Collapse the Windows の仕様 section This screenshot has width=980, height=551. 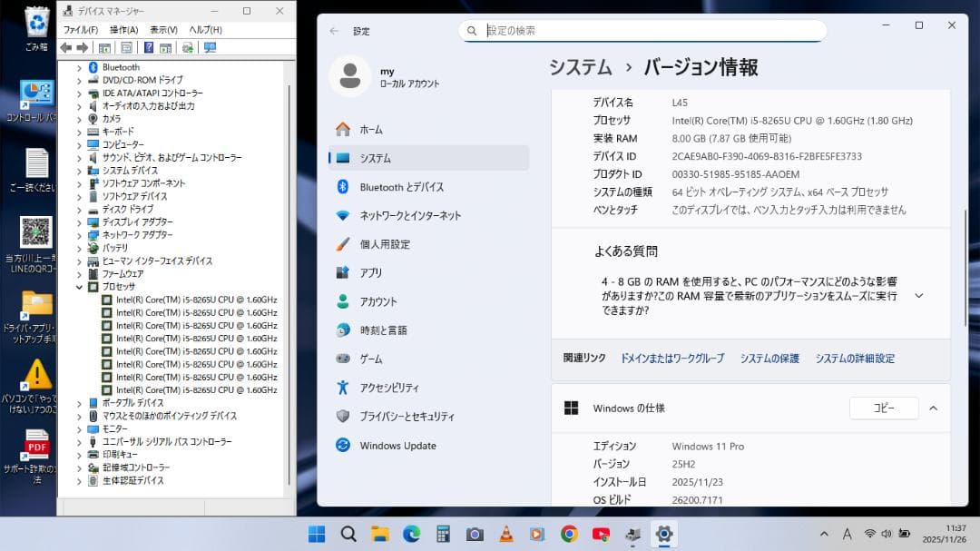pyautogui.click(x=933, y=408)
